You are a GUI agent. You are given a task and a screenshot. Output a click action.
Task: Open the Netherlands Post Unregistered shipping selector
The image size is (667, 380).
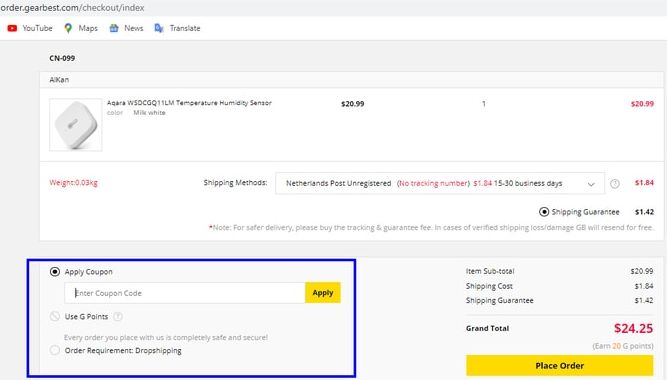[440, 183]
